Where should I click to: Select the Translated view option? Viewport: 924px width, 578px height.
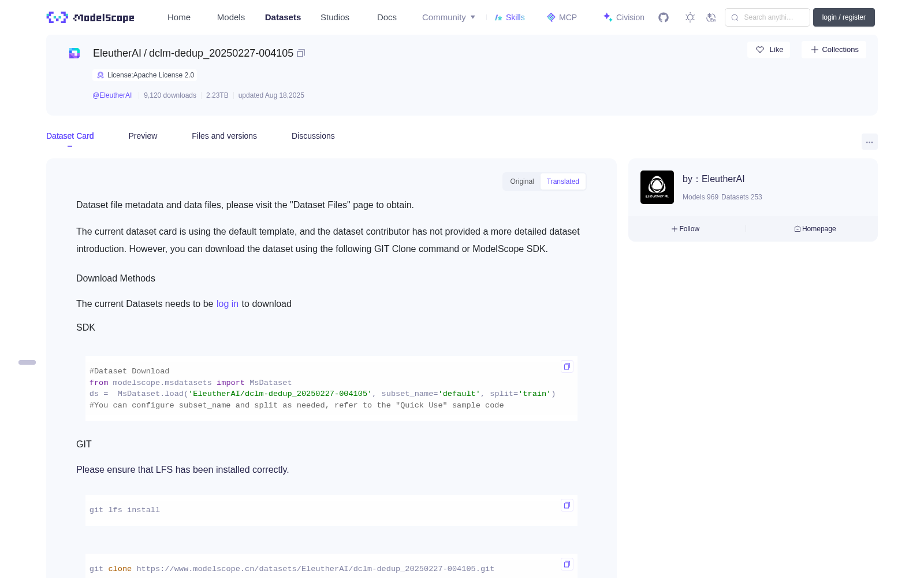tap(563, 181)
